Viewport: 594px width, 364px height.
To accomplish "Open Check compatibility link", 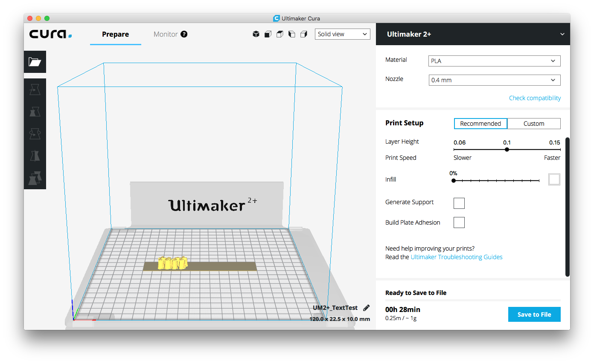I will (535, 98).
